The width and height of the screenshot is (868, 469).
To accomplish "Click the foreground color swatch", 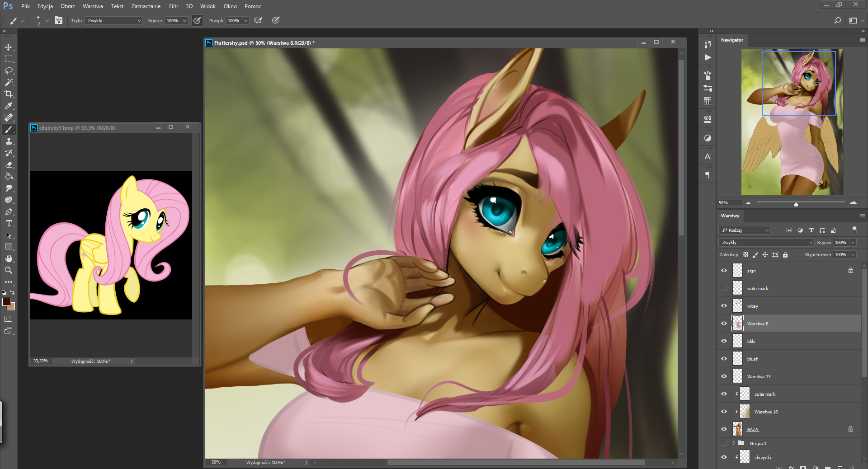I will [x=6, y=302].
